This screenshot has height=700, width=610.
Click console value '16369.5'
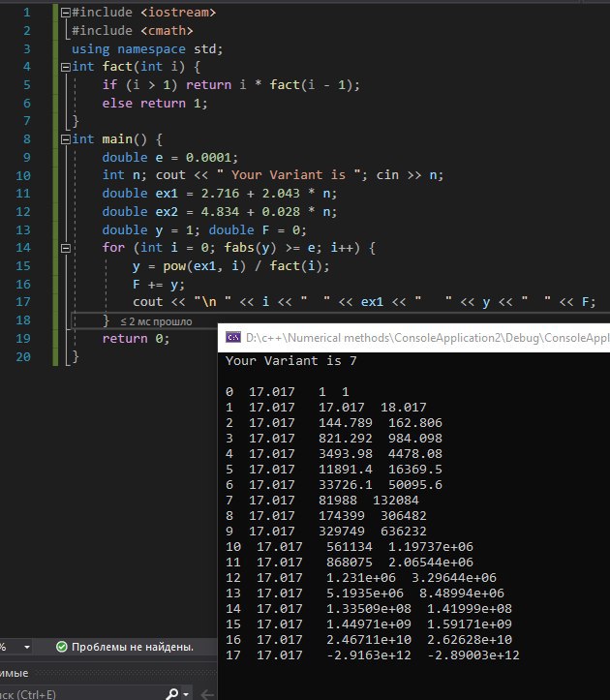click(415, 470)
